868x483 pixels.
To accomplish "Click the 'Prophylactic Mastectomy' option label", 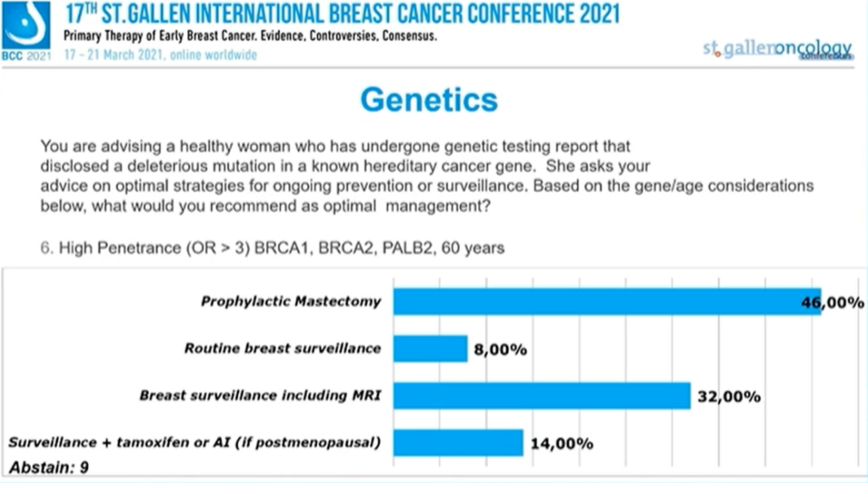I will tap(290, 301).
